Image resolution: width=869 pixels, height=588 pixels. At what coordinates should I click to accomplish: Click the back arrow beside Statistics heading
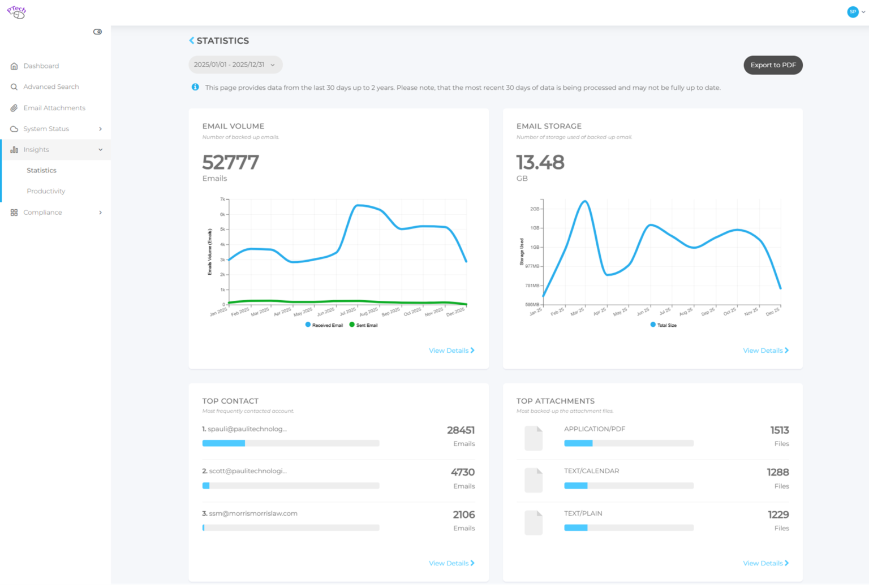pyautogui.click(x=192, y=41)
